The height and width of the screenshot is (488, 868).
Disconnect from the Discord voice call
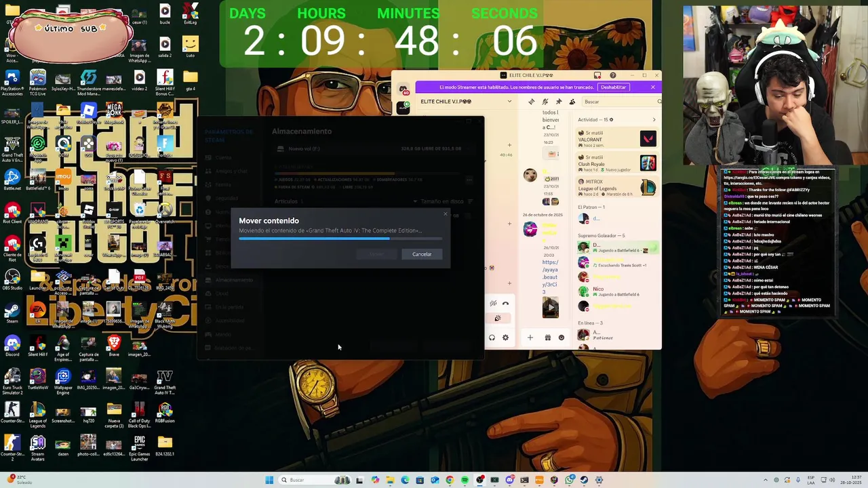505,304
